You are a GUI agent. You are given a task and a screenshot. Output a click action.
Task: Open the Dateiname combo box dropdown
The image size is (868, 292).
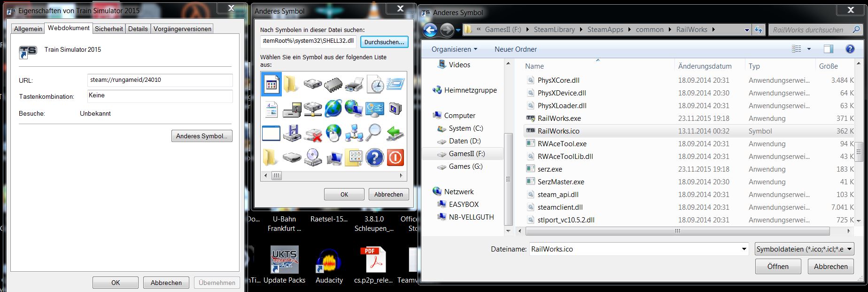(x=744, y=249)
